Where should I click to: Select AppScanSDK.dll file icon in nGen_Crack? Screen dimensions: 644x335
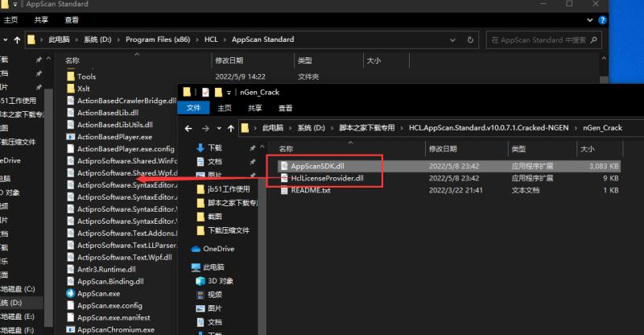click(x=284, y=166)
